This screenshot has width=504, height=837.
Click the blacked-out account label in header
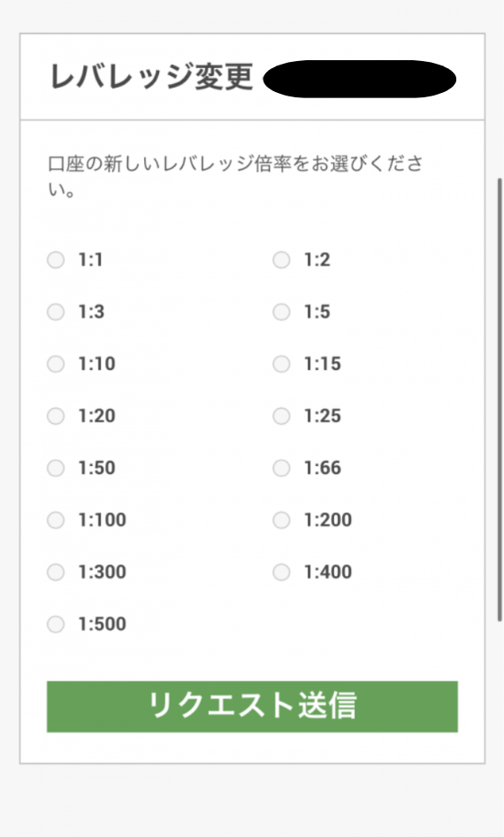tap(360, 79)
